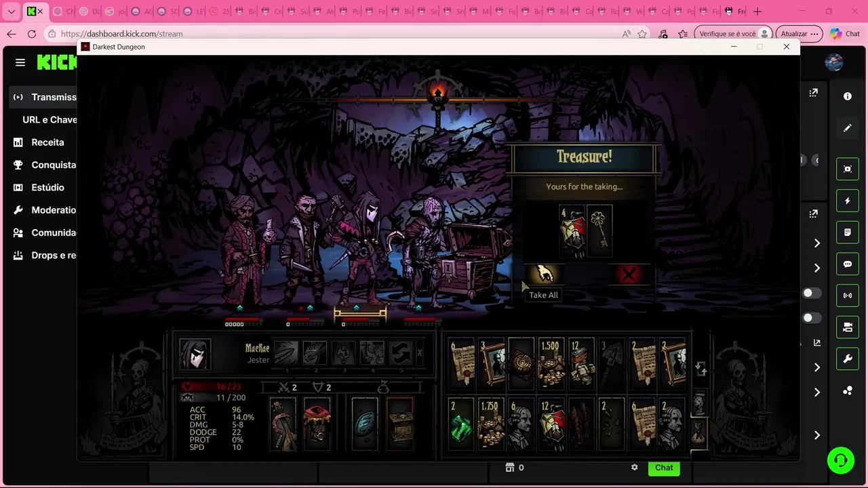868x488 pixels.
Task: Click the Jester's red armor slot
Action: 317,424
